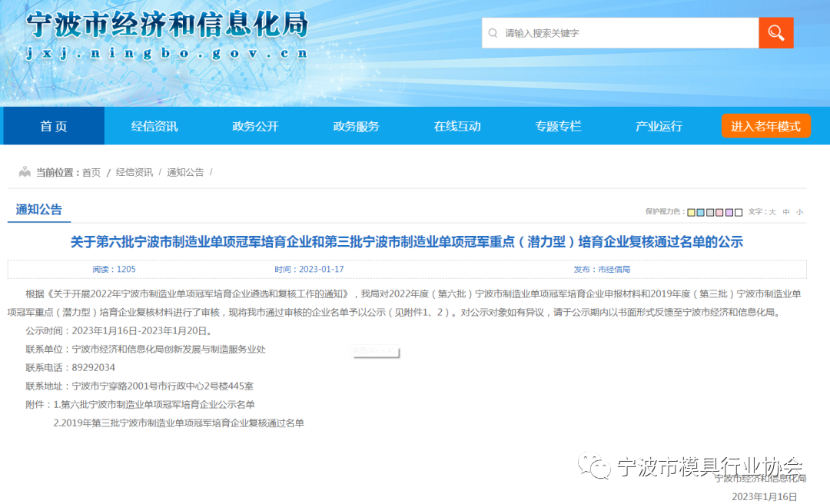Open the 在线互动 navigation menu
This screenshot has width=830, height=504.
click(456, 126)
